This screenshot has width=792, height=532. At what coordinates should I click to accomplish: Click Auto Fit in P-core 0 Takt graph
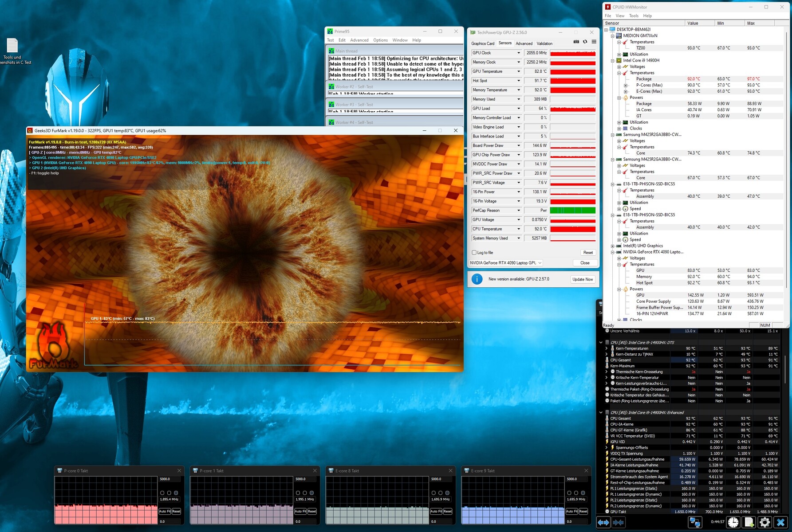pyautogui.click(x=165, y=512)
